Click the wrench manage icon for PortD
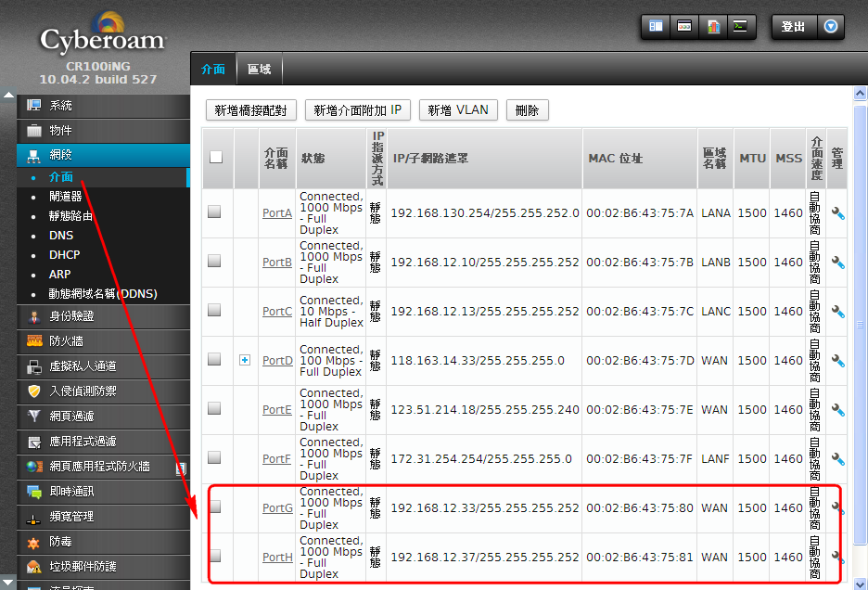This screenshot has width=868, height=590. (x=837, y=361)
